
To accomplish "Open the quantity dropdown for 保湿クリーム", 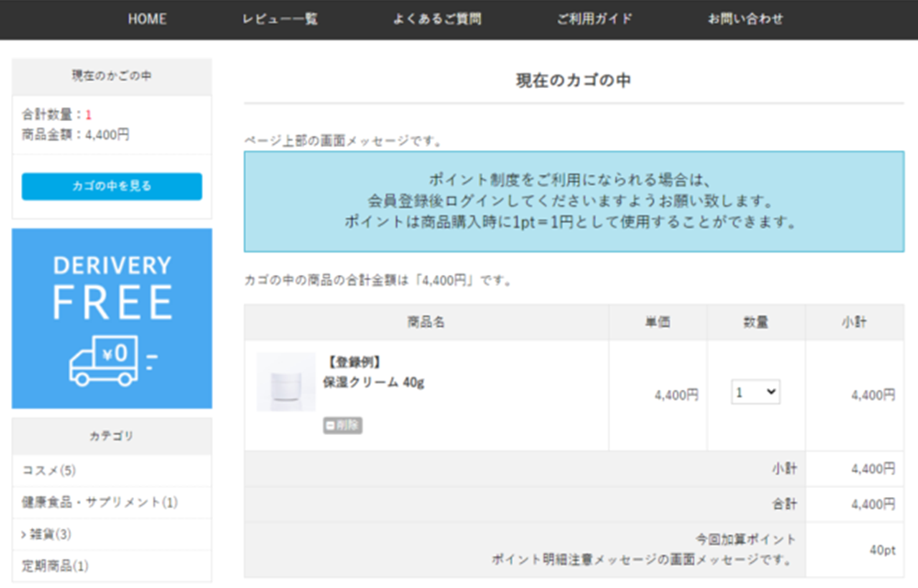I will (756, 393).
